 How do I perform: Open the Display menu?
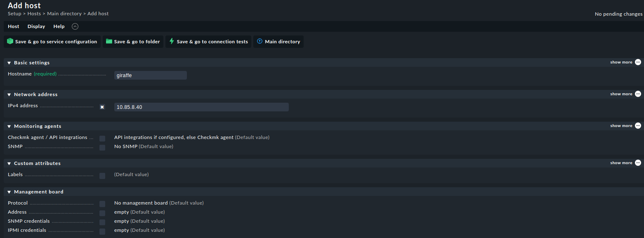click(x=36, y=26)
